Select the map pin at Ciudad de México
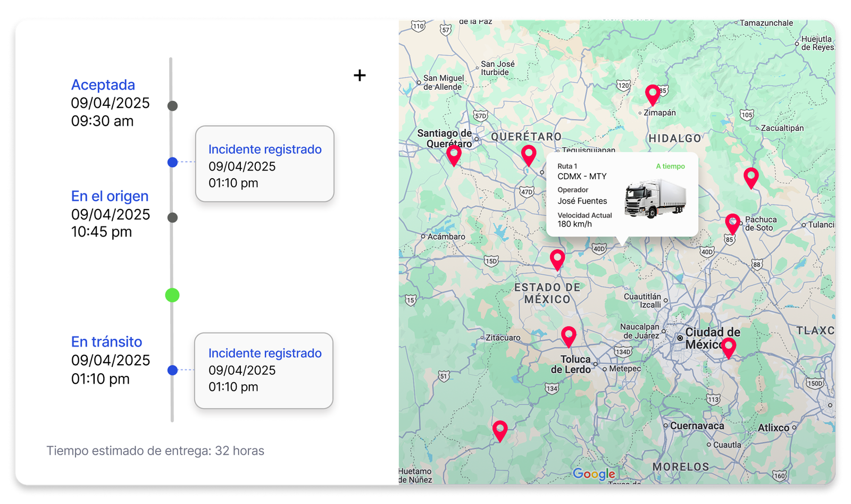 click(728, 348)
